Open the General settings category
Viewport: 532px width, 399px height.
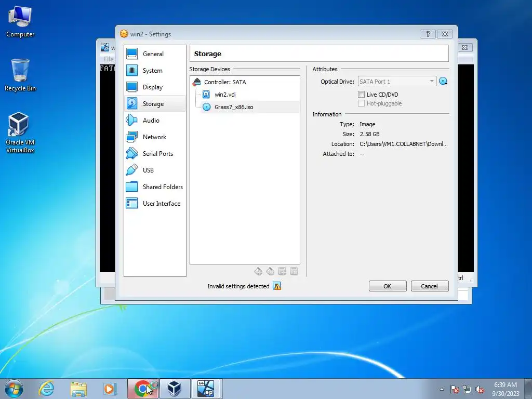155,54
